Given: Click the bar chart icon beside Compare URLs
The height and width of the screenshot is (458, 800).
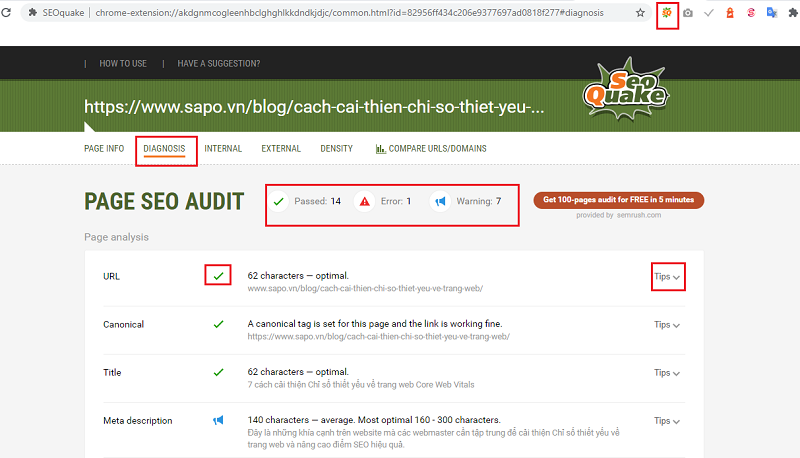Looking at the screenshot, I should coord(381,149).
